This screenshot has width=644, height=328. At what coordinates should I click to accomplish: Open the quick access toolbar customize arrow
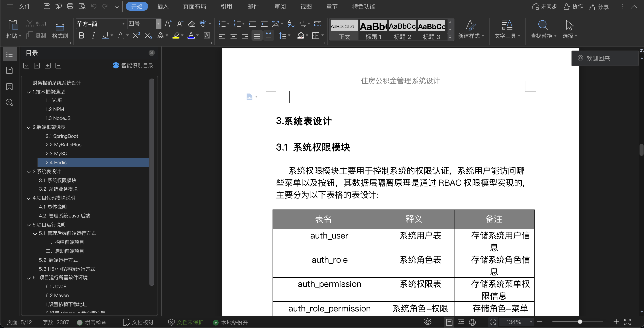point(117,6)
